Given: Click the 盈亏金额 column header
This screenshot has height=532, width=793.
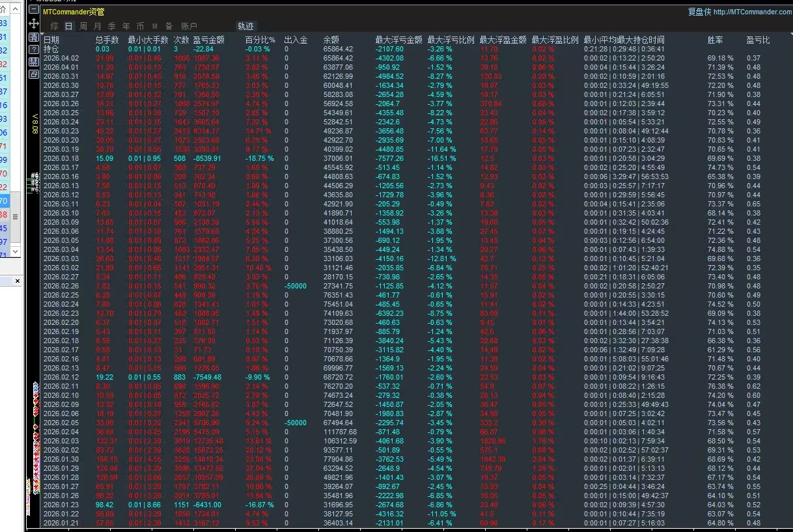Looking at the screenshot, I should 208,40.
